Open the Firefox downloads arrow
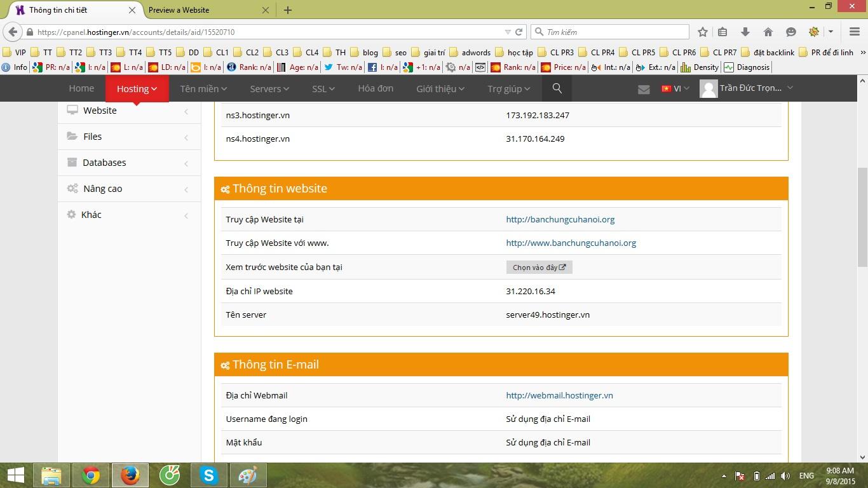 [745, 32]
